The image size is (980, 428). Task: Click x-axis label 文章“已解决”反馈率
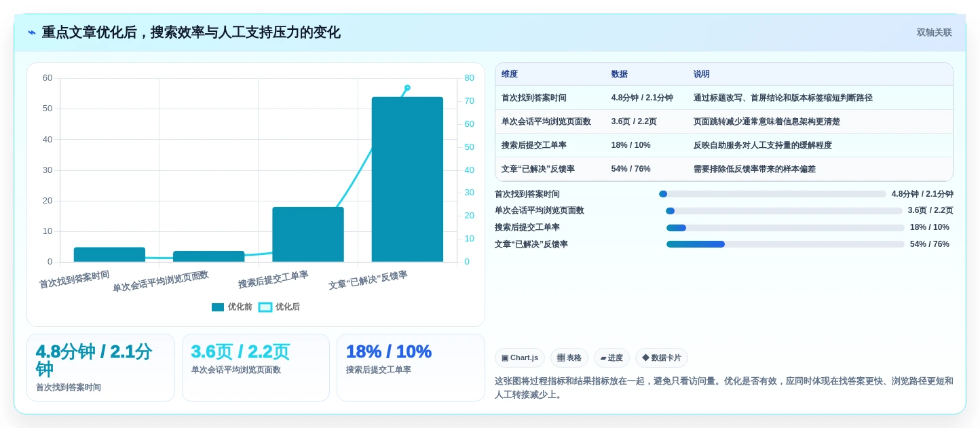368,280
